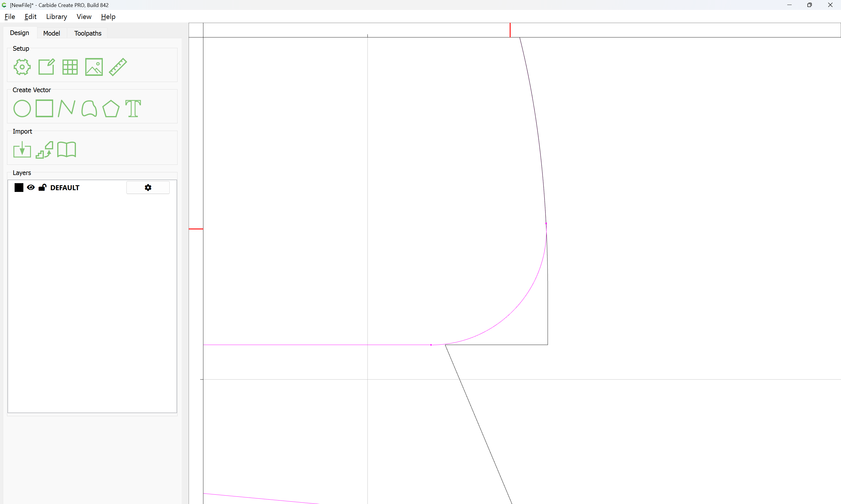Select the Text tool

pyautogui.click(x=133, y=109)
